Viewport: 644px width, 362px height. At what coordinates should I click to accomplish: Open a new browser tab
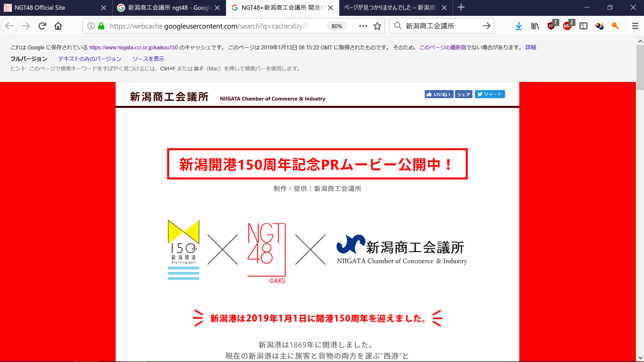[461, 7]
